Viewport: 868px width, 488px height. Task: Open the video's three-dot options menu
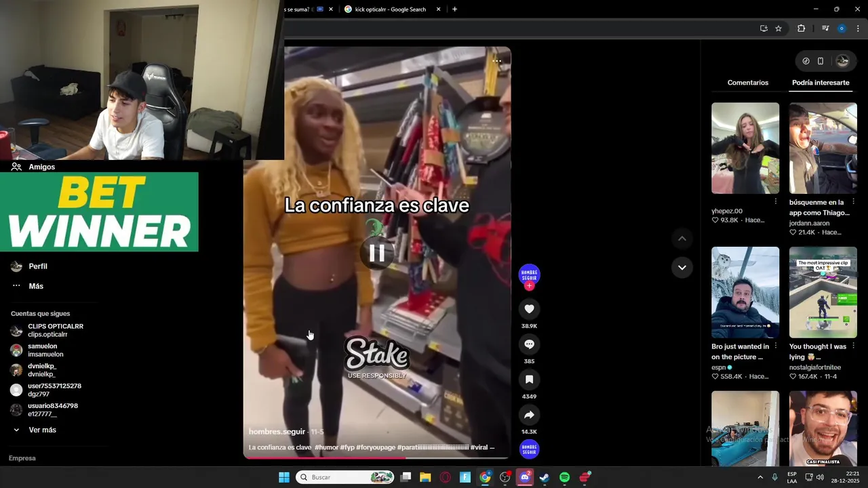pos(496,61)
